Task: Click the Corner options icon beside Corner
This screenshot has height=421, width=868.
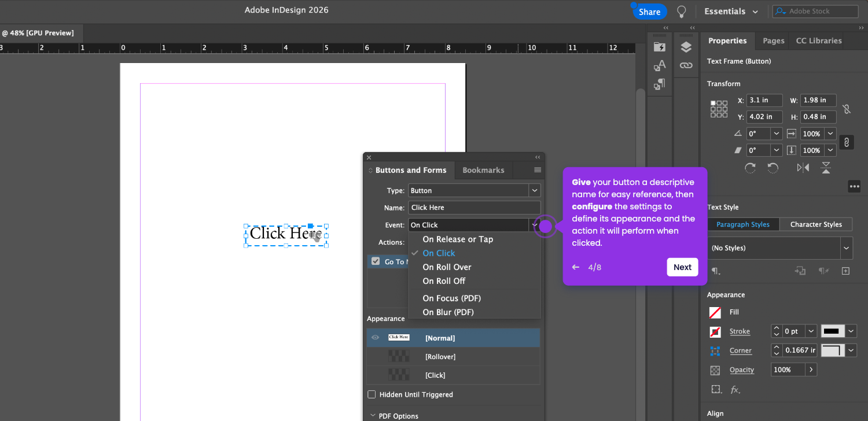Action: [x=715, y=350]
